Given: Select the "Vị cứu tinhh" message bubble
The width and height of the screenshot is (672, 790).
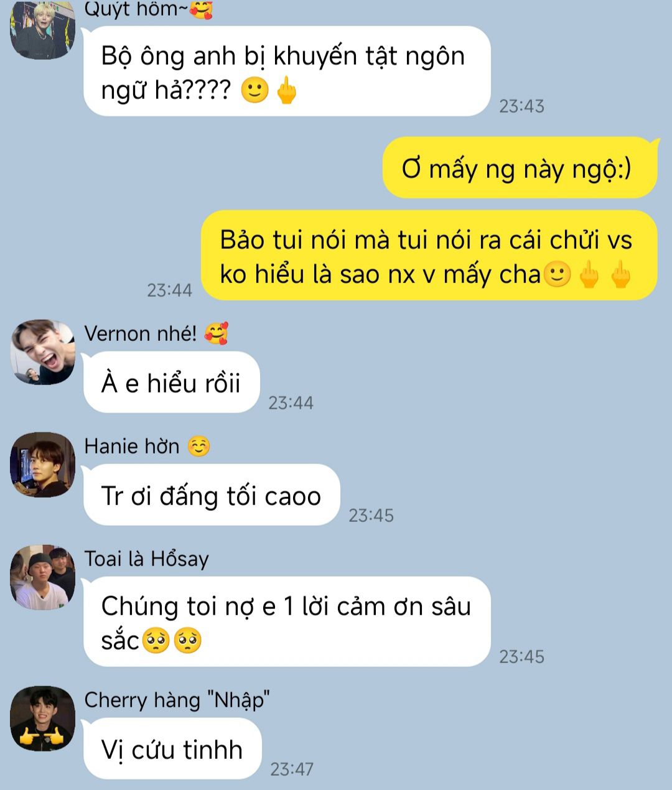Looking at the screenshot, I should (172, 748).
